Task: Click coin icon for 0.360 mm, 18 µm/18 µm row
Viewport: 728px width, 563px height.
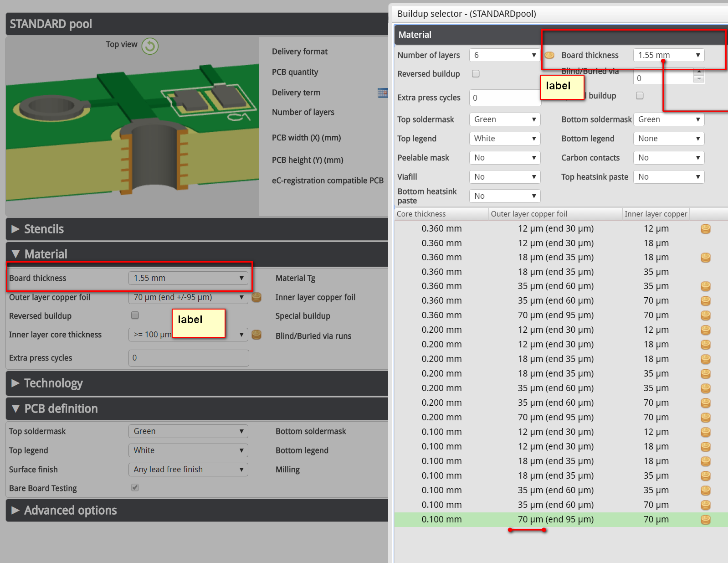Action: click(705, 257)
